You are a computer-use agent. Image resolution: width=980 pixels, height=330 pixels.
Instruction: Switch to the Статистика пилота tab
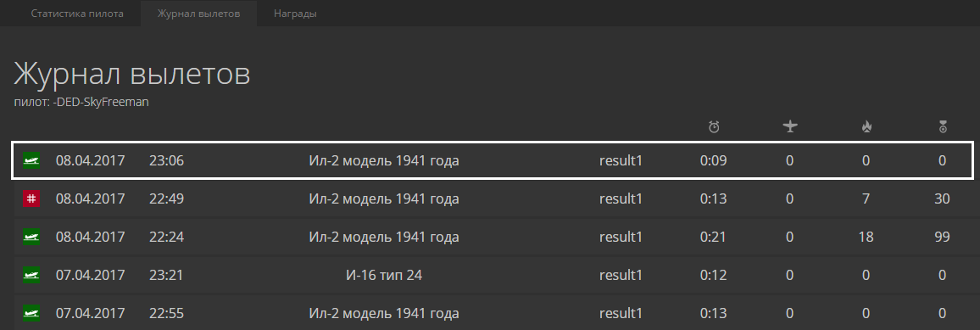[x=77, y=13]
